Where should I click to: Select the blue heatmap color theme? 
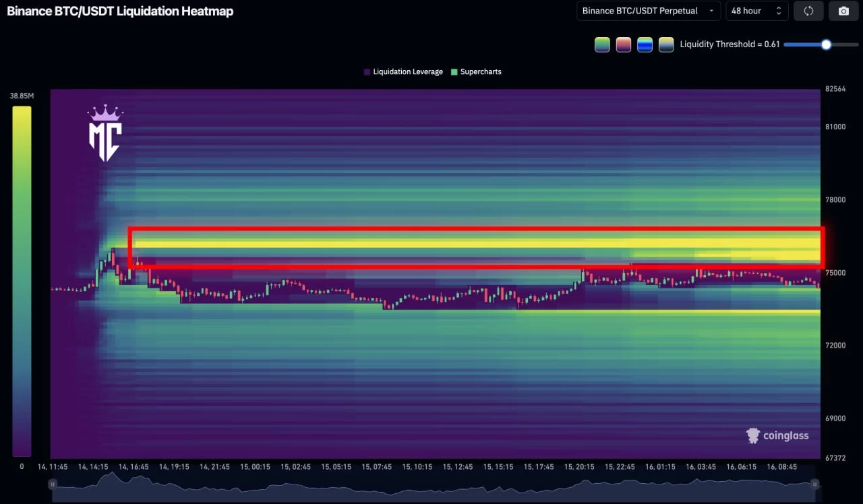point(645,44)
